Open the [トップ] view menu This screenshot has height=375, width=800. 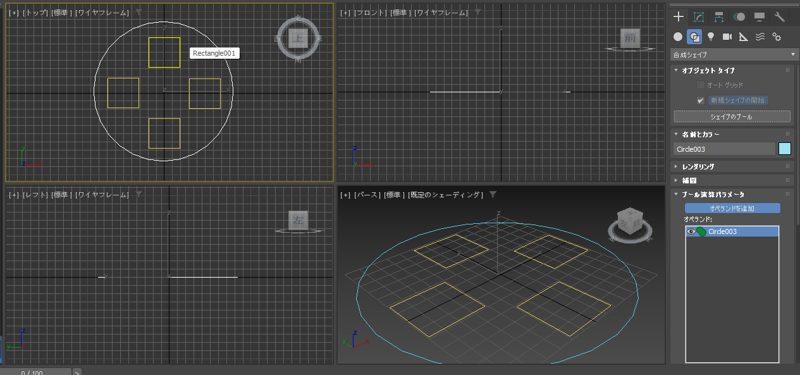point(36,12)
